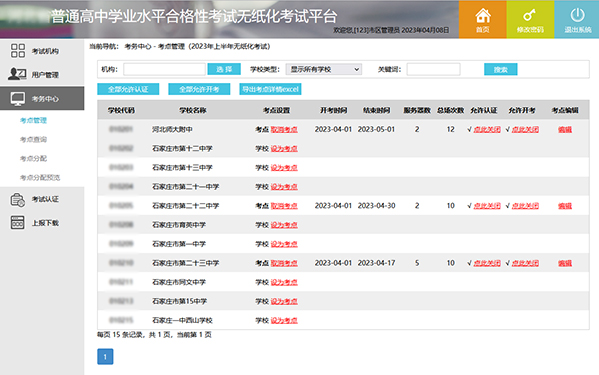Click 设为考点 for 石家庄市同文中学
599x375 pixels.
point(284,282)
